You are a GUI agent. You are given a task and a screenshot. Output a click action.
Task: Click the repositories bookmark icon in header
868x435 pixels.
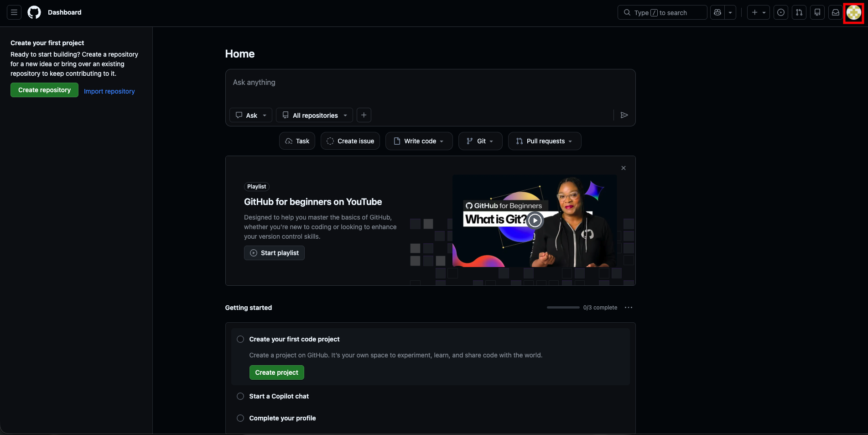tap(817, 12)
